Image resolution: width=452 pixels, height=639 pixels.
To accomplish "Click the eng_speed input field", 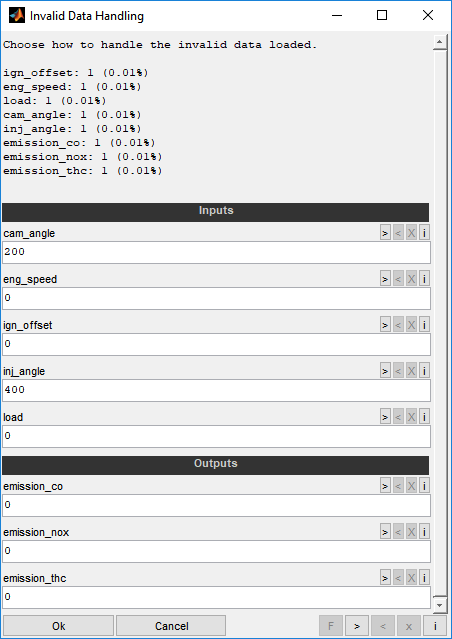I will [x=216, y=298].
